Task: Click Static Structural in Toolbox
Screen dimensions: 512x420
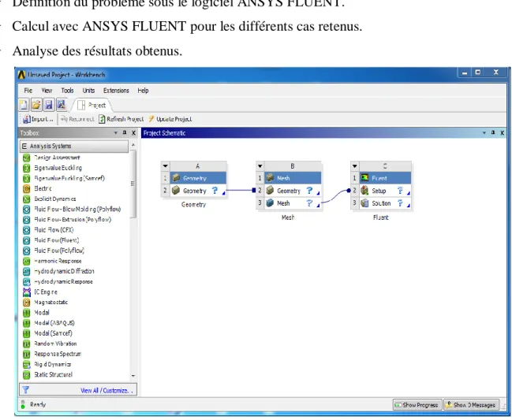Action: 54,375
